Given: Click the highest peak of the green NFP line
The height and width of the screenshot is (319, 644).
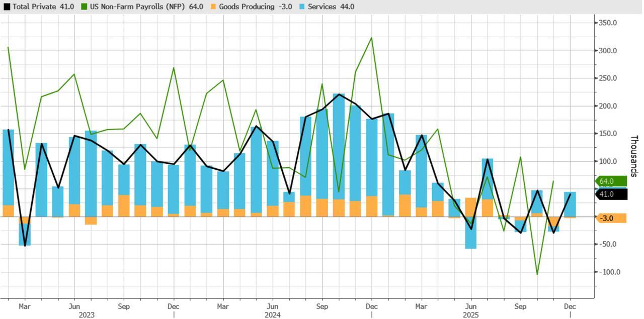Looking at the screenshot, I should click(372, 38).
